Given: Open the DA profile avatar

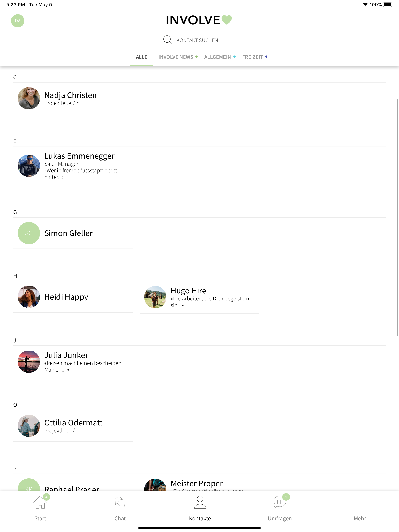Looking at the screenshot, I should tap(18, 21).
